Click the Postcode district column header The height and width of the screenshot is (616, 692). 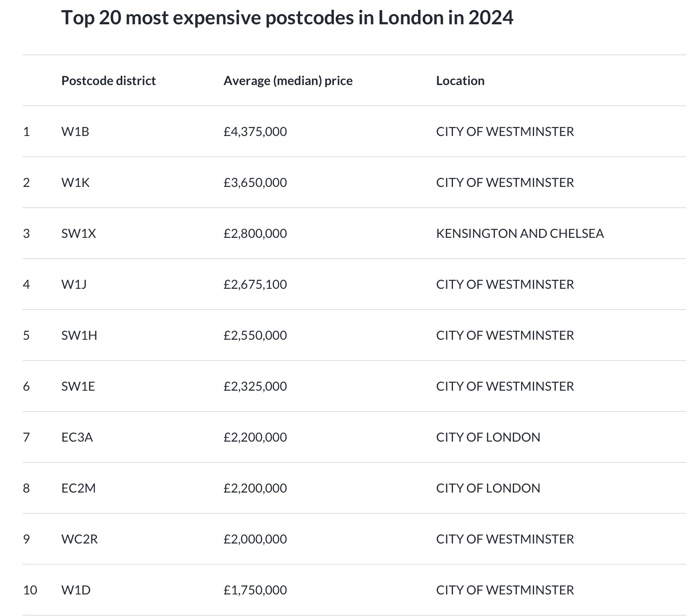109,81
